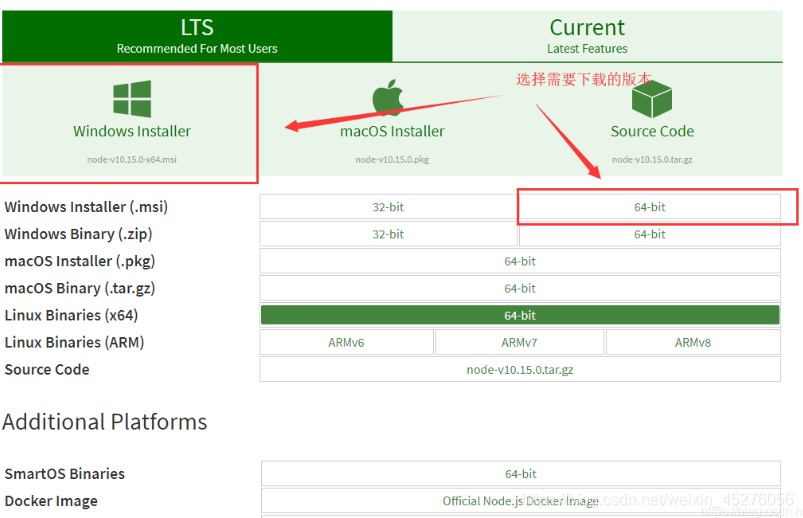803x518 pixels.
Task: Click the Windows Installer (.msi) row label
Action: coord(86,207)
